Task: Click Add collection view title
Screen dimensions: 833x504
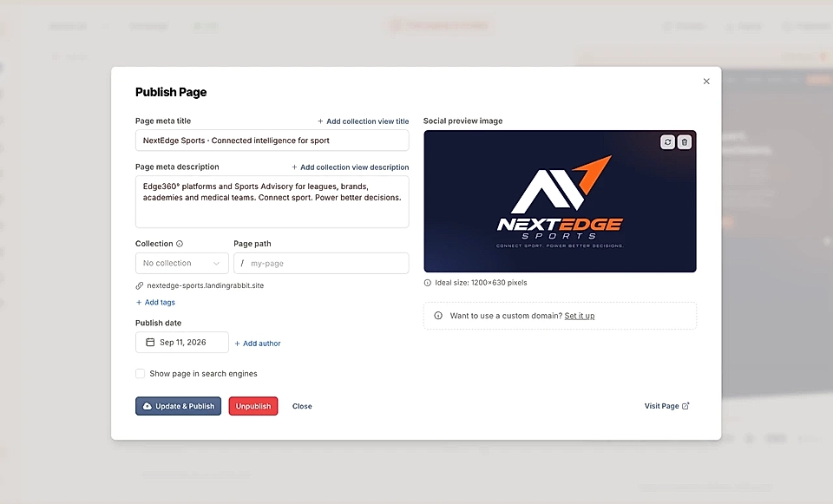Action: 364,121
